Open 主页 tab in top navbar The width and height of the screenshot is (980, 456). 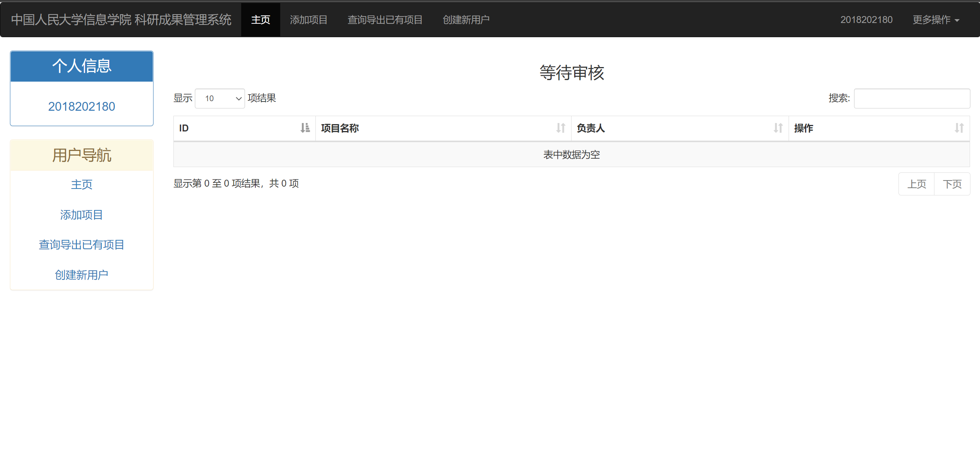[260, 20]
